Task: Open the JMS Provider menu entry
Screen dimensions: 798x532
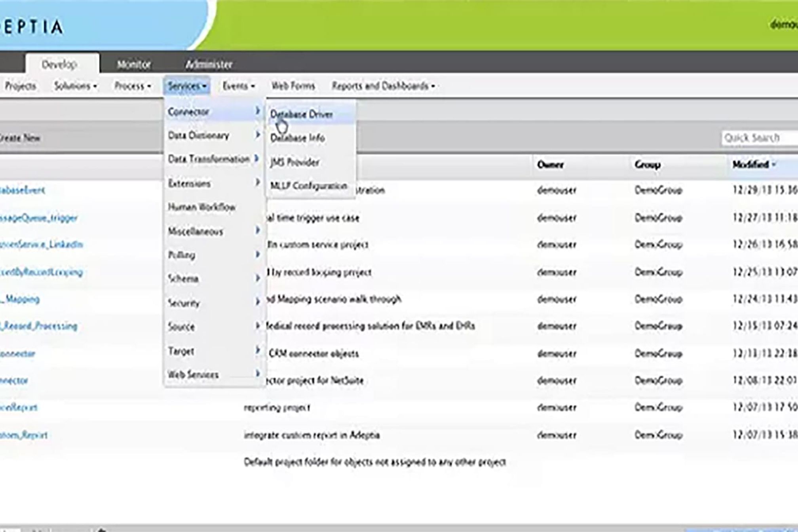Action: 295,162
